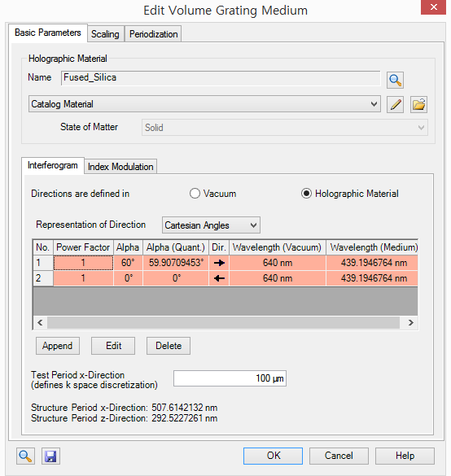Click the magnifier preview icon at bottom left
Image resolution: width=451 pixels, height=476 pixels.
pyautogui.click(x=25, y=456)
